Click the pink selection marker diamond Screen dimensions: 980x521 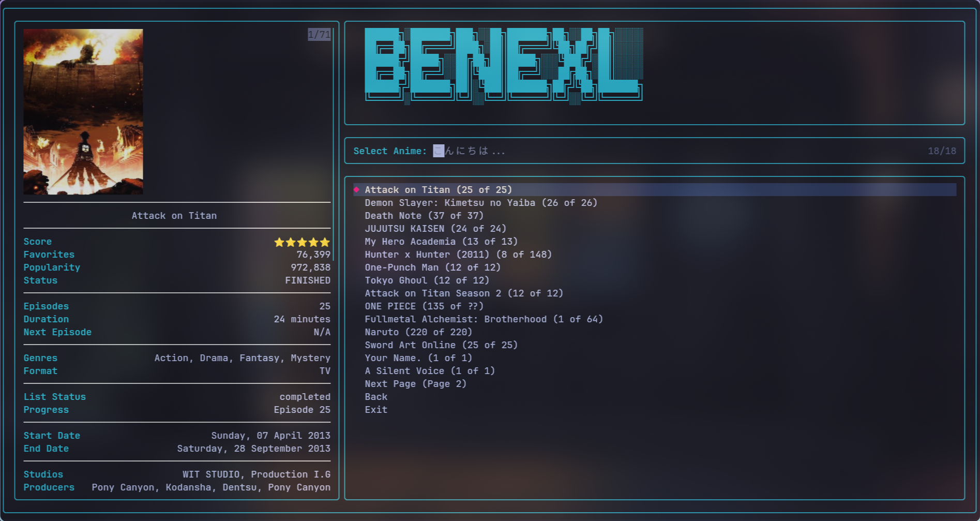(356, 190)
